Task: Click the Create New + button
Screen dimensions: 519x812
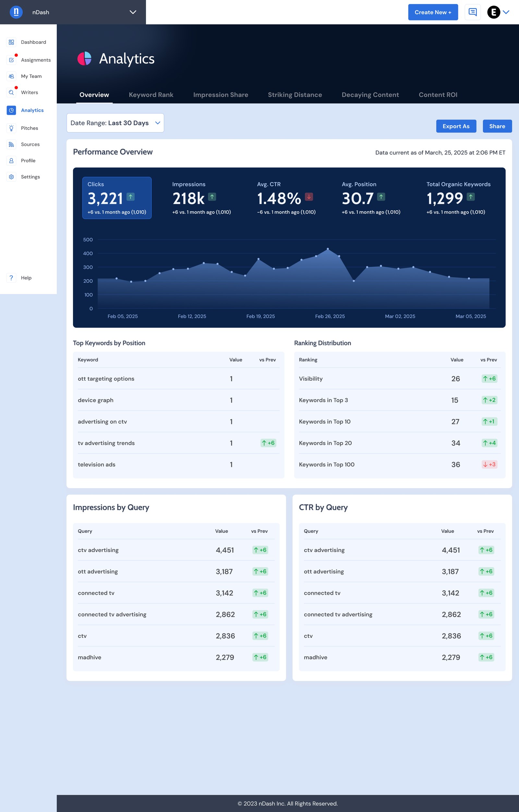Action: tap(433, 12)
